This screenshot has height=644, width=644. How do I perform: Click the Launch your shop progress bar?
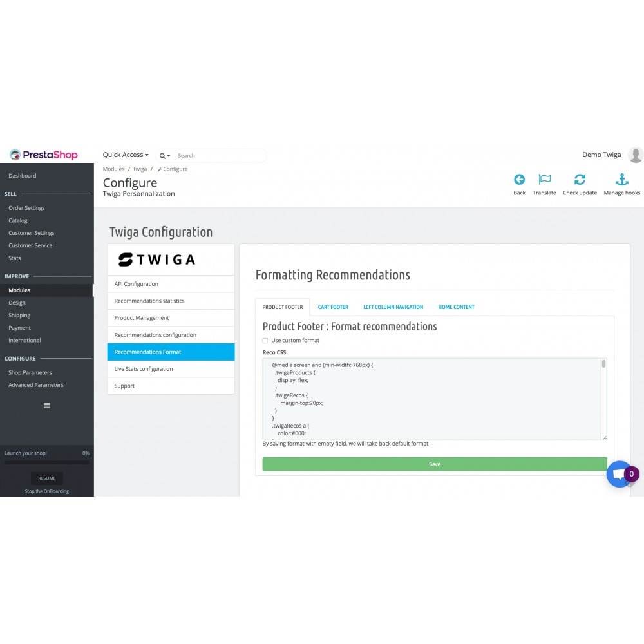(47, 462)
